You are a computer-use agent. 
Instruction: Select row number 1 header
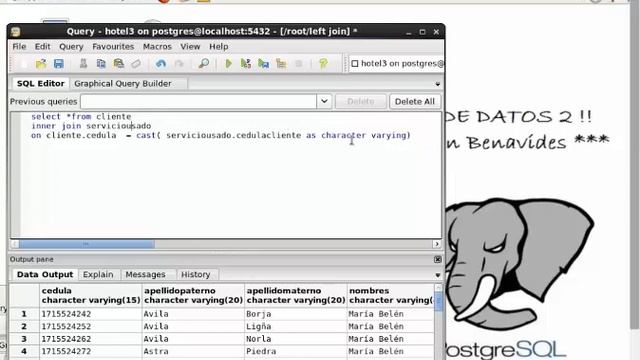[24, 314]
